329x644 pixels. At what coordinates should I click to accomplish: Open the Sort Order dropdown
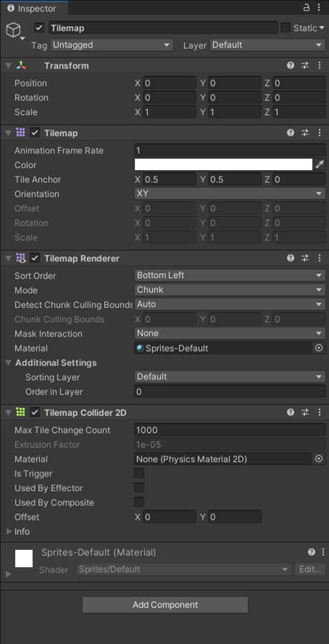(x=230, y=275)
